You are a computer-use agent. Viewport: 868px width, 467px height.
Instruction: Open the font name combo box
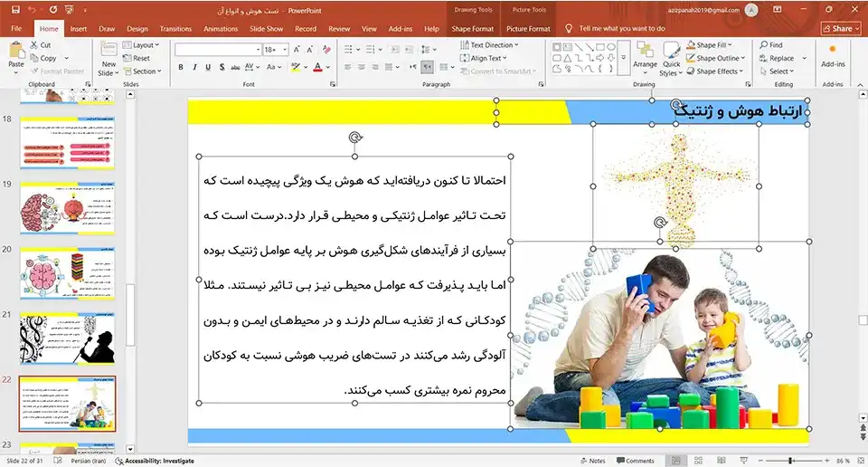[218, 49]
